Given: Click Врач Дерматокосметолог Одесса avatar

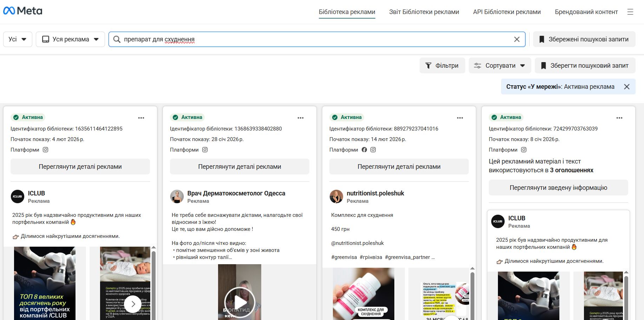Looking at the screenshot, I should point(177,196).
